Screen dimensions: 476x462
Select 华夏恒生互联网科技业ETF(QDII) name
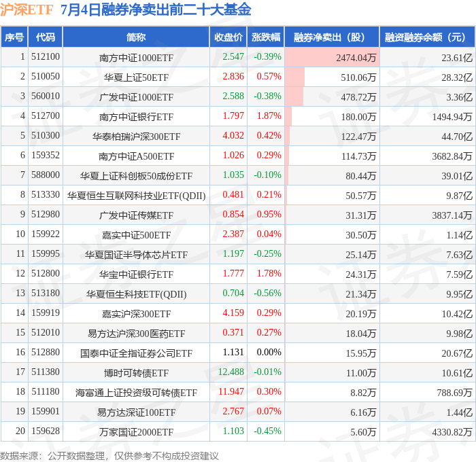pyautogui.click(x=136, y=196)
